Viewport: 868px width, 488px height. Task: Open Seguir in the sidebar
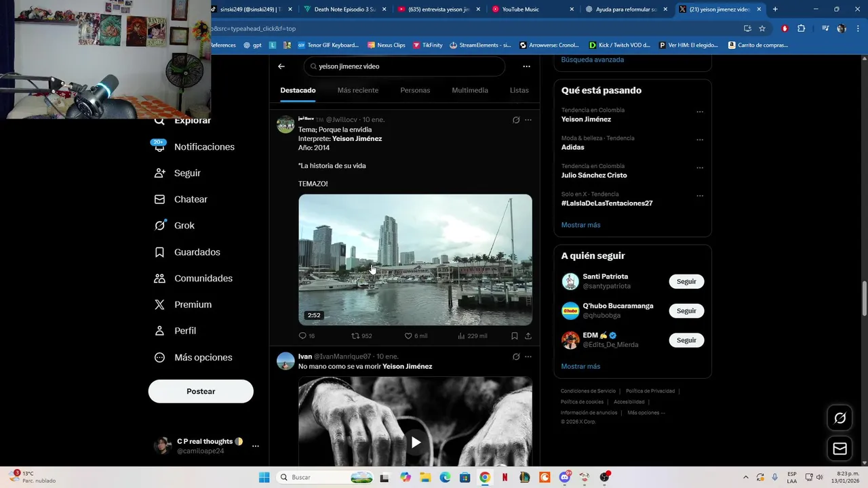[178, 173]
